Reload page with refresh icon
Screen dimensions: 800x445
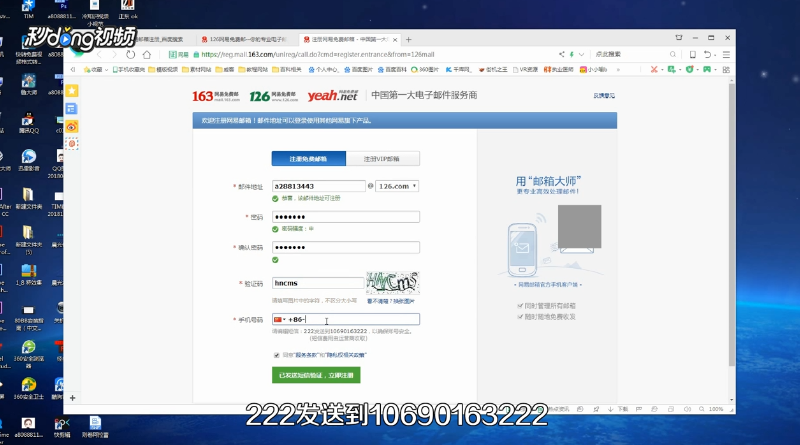[131, 54]
